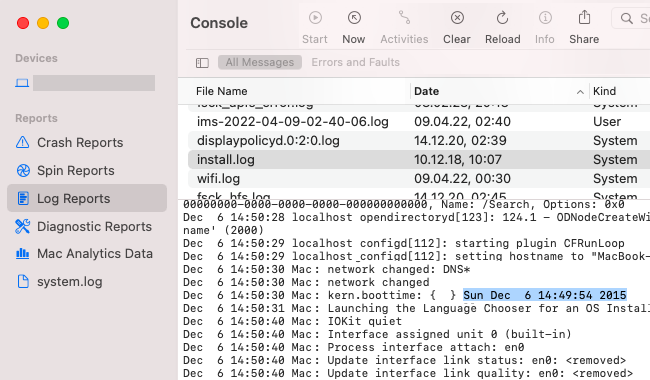Click the Mac Analytics Data chart icon
Viewport: 650px width, 380px height.
22,254
